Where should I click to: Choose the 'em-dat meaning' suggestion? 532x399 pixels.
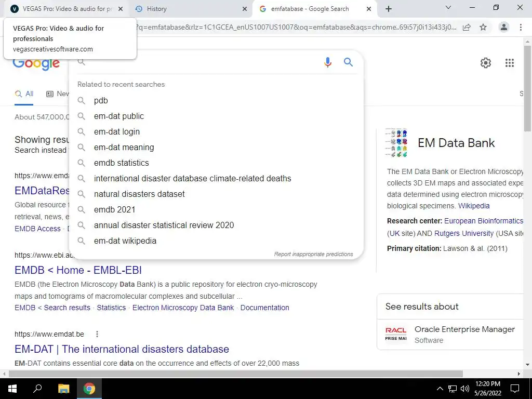[x=216, y=147]
